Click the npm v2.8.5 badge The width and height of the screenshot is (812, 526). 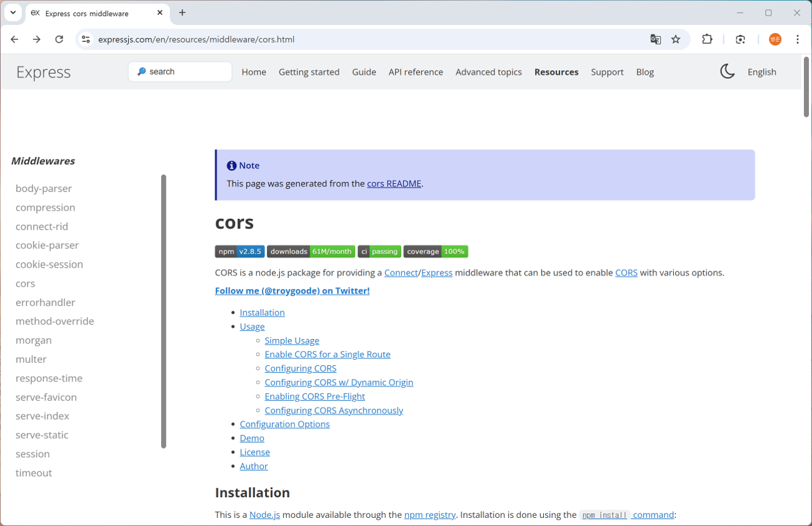[239, 251]
